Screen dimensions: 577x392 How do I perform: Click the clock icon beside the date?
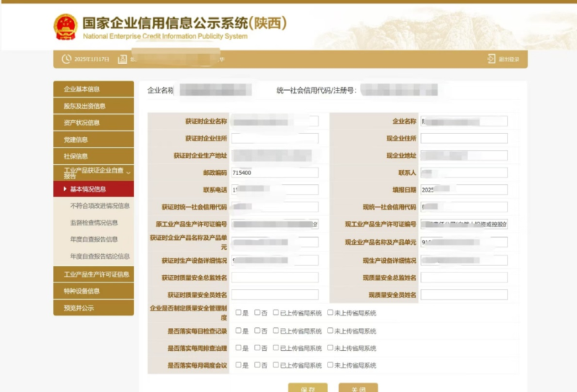(x=66, y=59)
